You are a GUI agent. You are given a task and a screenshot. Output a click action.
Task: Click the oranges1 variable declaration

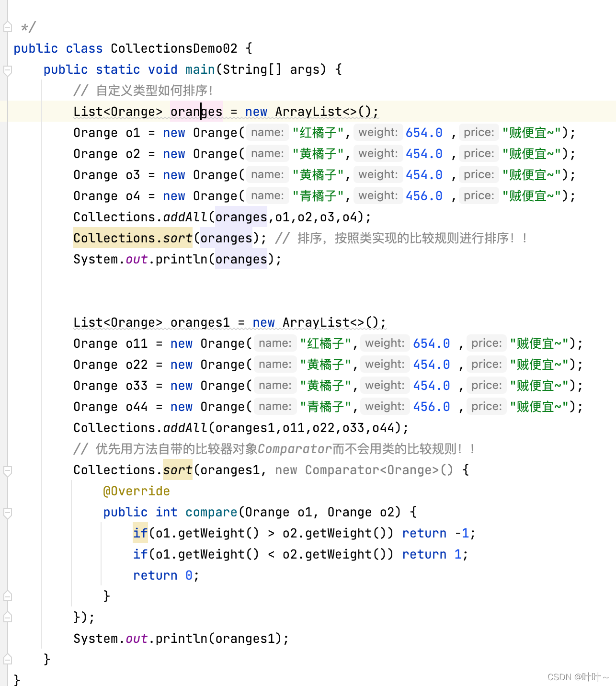(200, 322)
